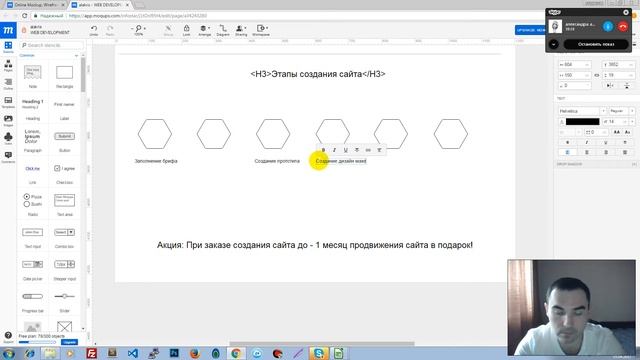Select the Progress bar stencil
The image size is (640, 360).
33,301
